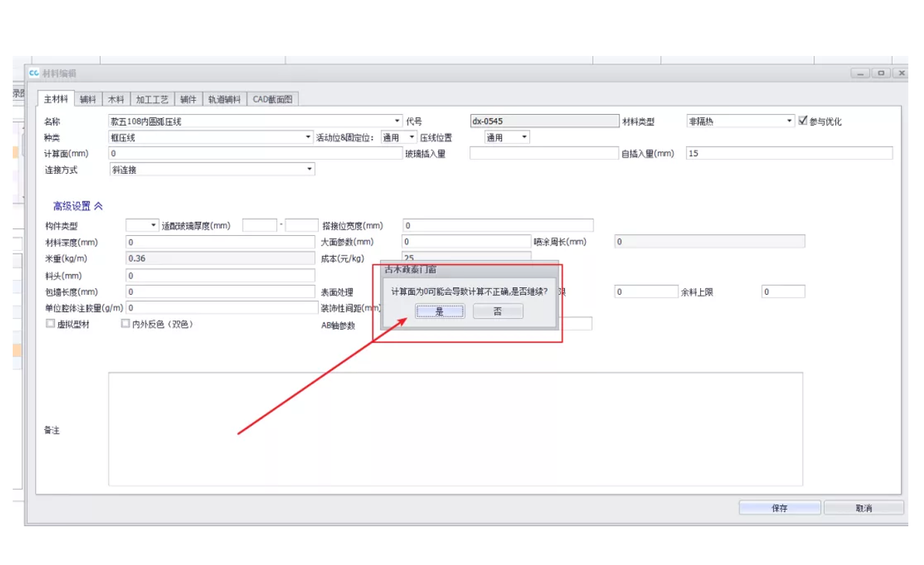
Task: Open the 名称 dropdown list
Action: (x=397, y=121)
